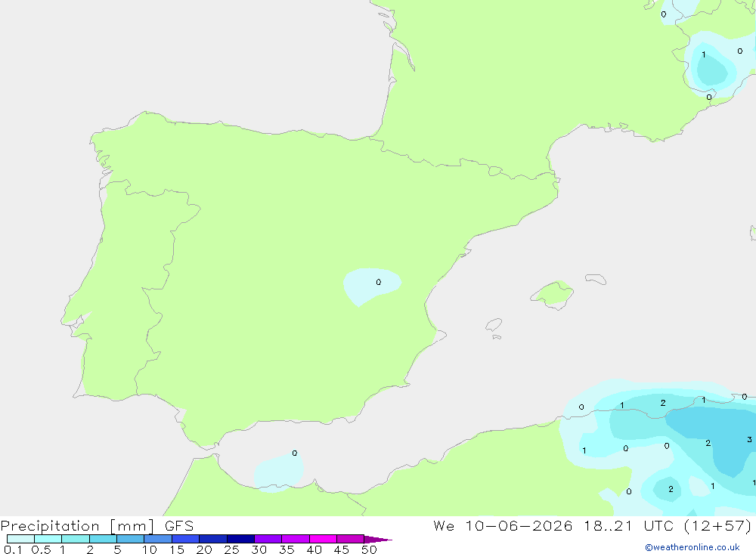Click the '3' precipitation value over Algeria
This screenshot has height=554, width=756.
tap(749, 440)
